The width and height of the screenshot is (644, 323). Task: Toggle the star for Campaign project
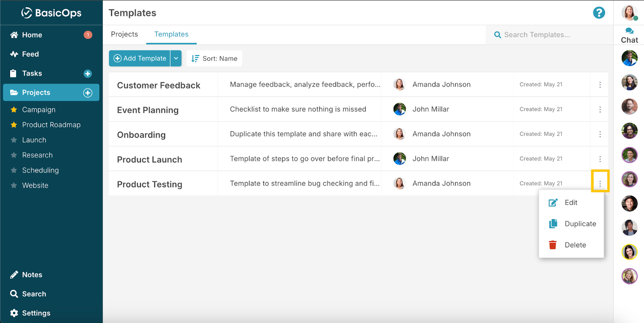tap(14, 110)
